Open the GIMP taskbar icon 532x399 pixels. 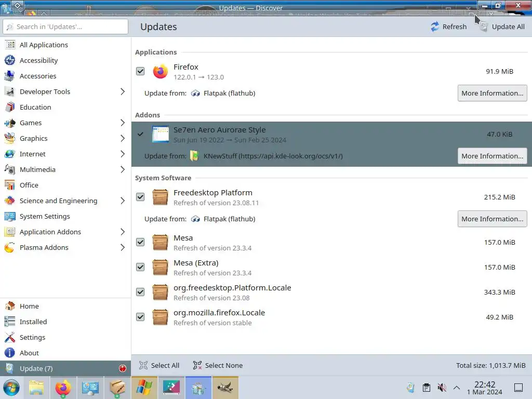[225, 388]
